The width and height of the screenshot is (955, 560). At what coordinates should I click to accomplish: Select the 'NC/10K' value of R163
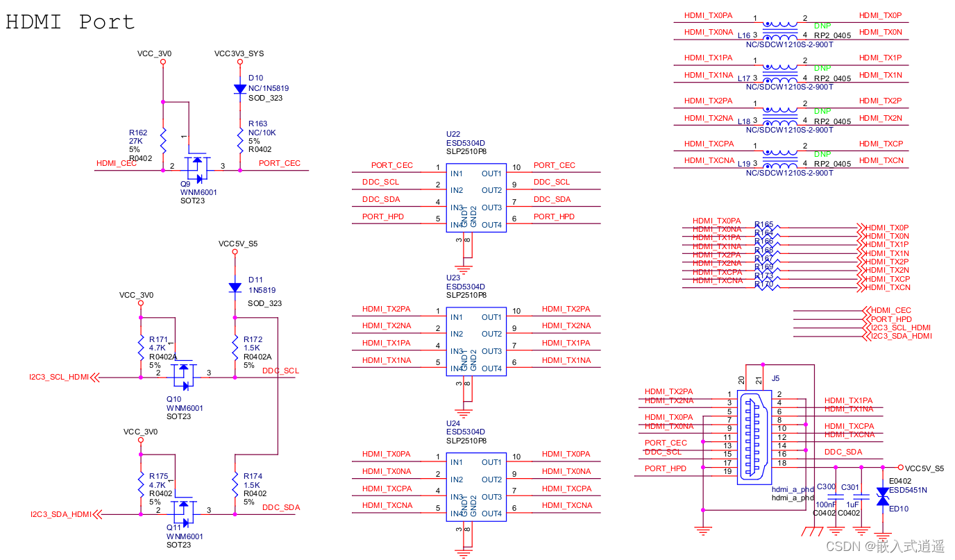point(262,133)
